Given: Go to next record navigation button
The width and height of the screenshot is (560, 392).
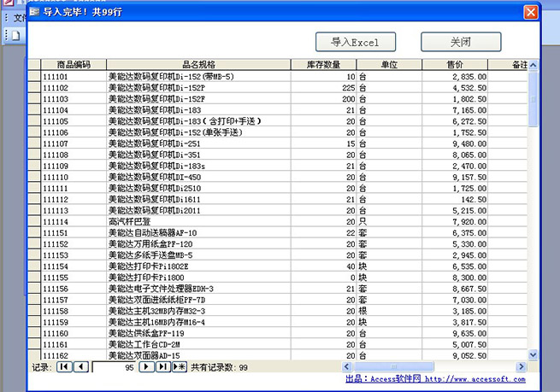Looking at the screenshot, I should pos(146,366).
